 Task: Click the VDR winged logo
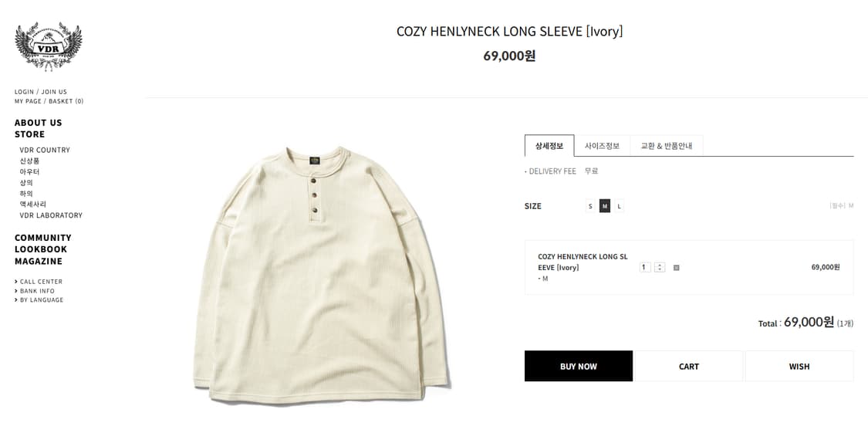click(x=48, y=46)
